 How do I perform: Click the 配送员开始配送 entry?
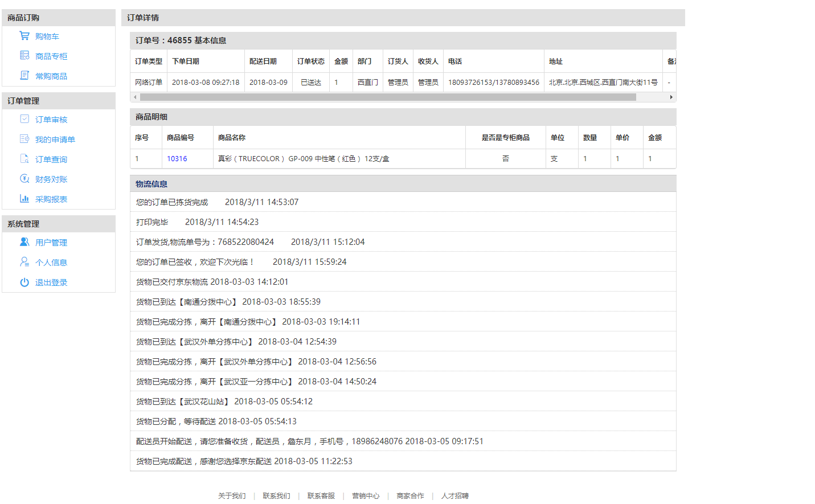[x=403, y=441]
